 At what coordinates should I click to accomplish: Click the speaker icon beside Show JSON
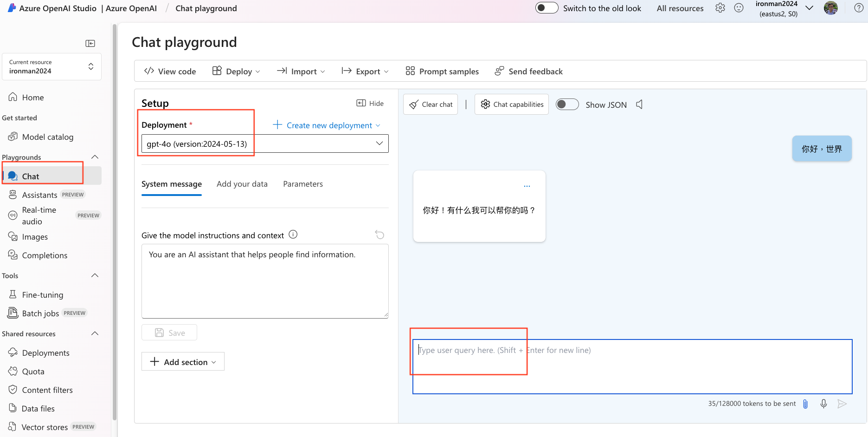639,104
